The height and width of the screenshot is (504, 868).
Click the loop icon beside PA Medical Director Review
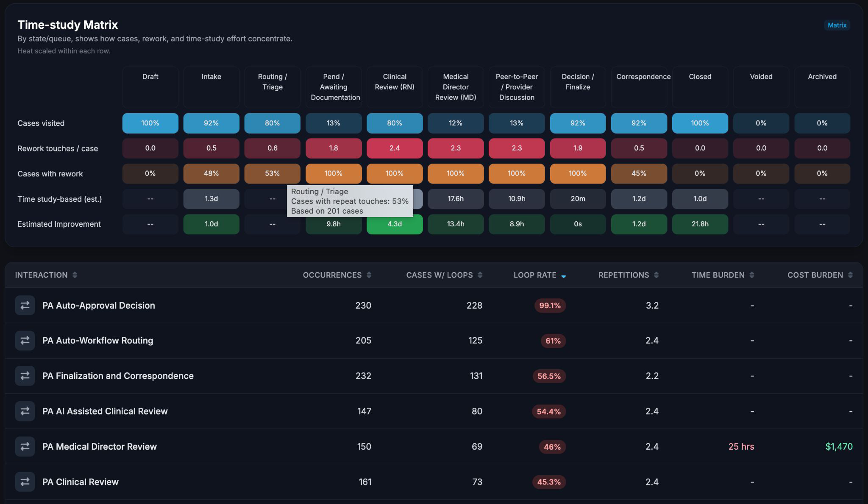tap(25, 446)
